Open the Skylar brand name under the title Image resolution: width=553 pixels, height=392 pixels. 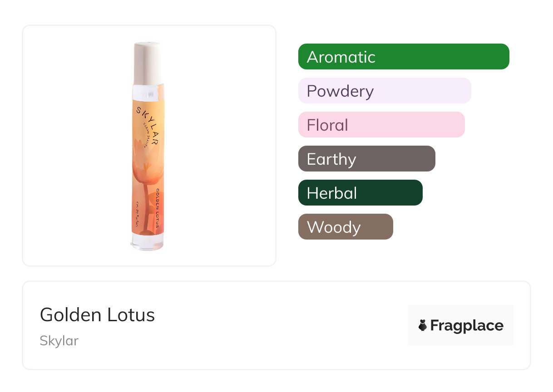click(59, 341)
